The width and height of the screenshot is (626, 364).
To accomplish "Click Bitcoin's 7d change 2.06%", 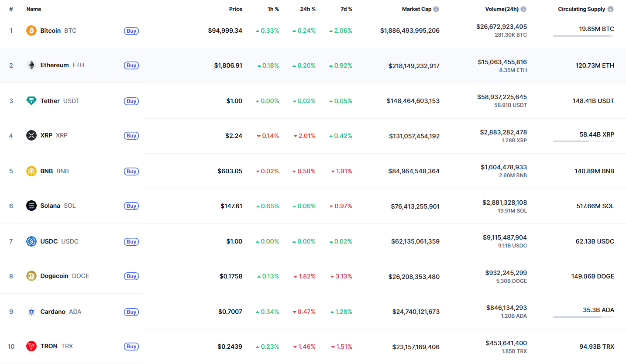I will [x=341, y=31].
